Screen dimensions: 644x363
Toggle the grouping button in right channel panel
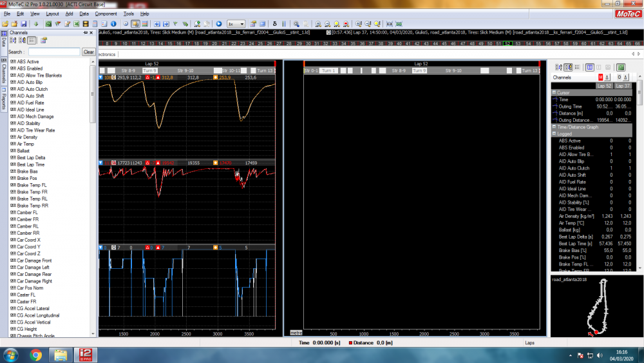tap(568, 67)
